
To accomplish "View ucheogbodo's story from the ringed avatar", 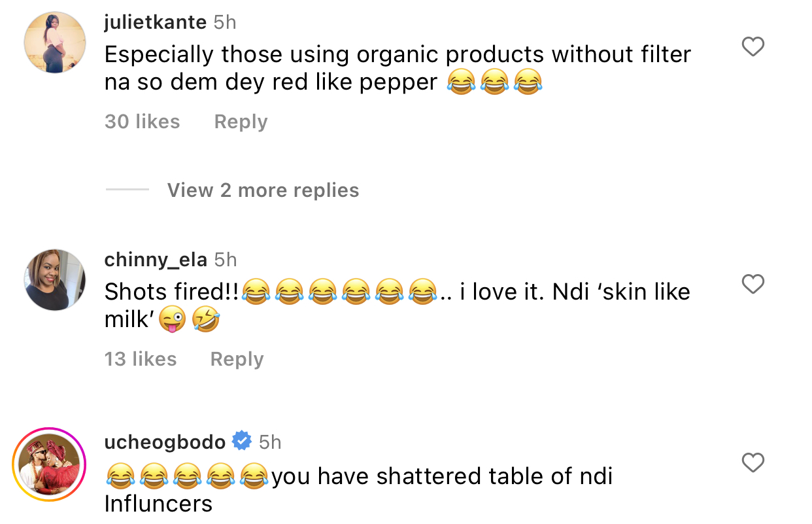I will (x=49, y=464).
